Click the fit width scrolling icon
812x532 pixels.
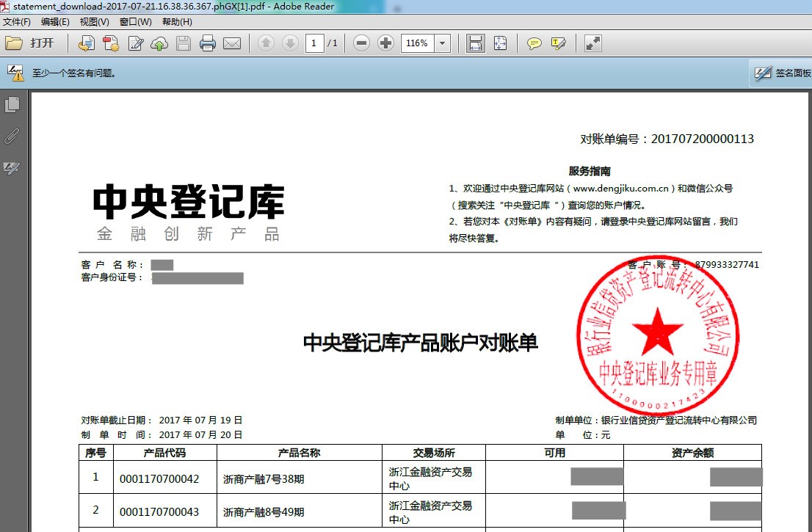tap(476, 43)
